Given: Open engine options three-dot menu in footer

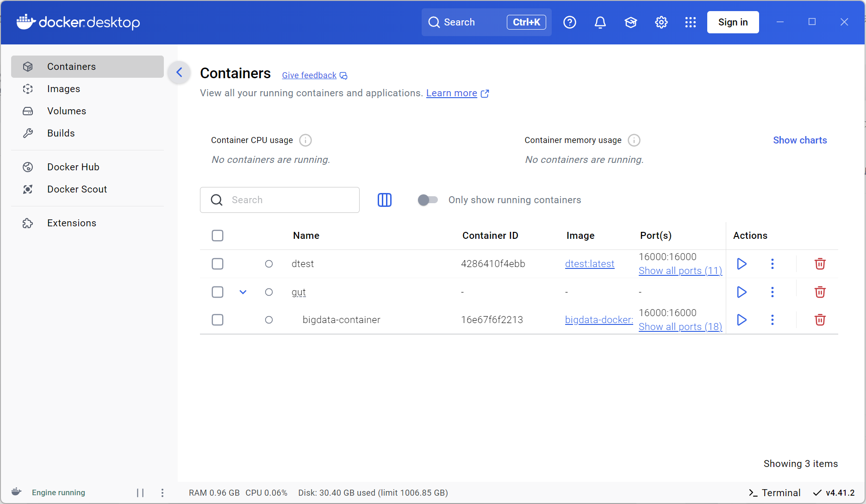Looking at the screenshot, I should pos(162,493).
